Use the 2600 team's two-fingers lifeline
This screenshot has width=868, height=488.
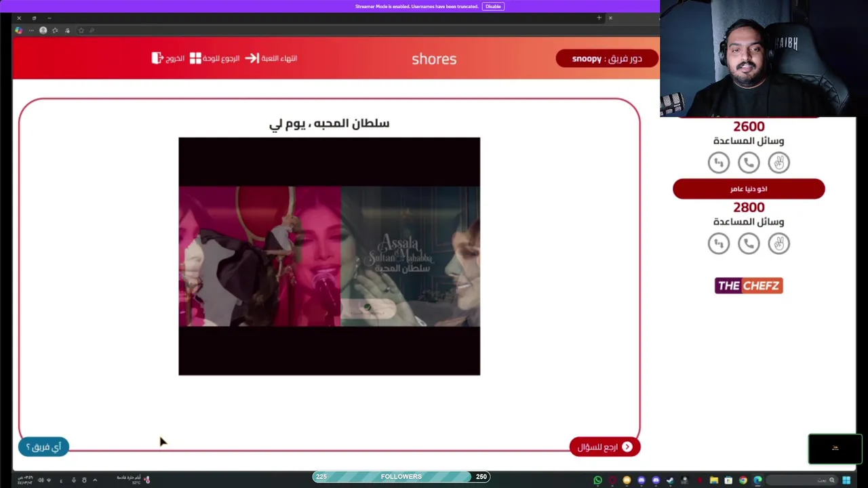(x=778, y=163)
